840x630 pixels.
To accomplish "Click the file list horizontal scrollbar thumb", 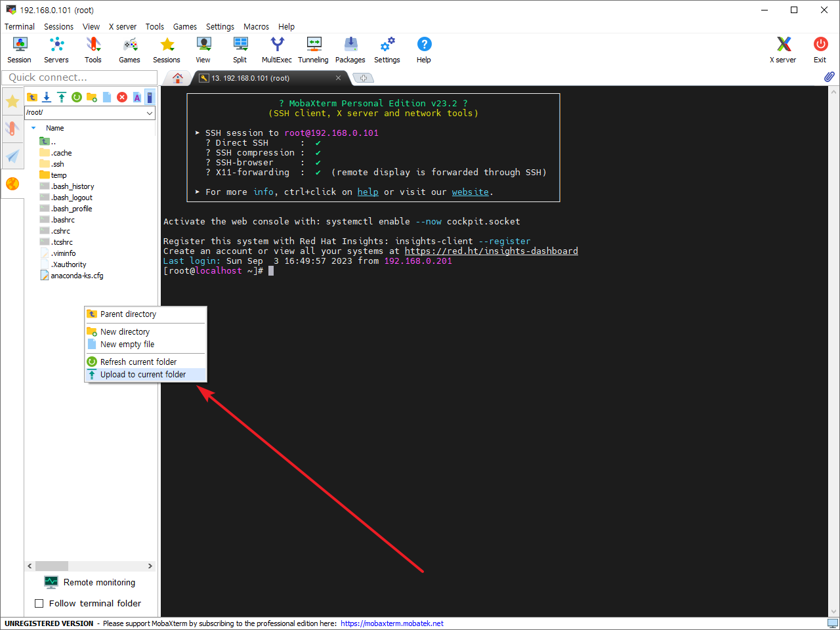I will tap(52, 566).
